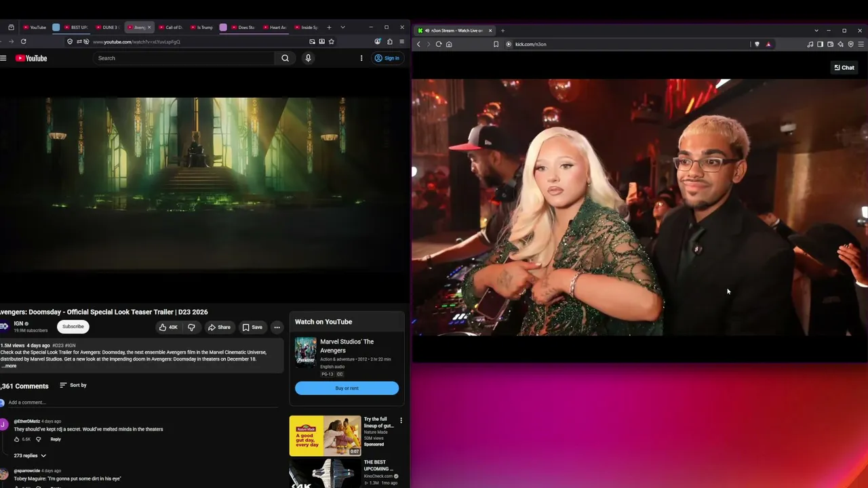
Task: Expand the video description with ...more
Action: pyautogui.click(x=9, y=366)
